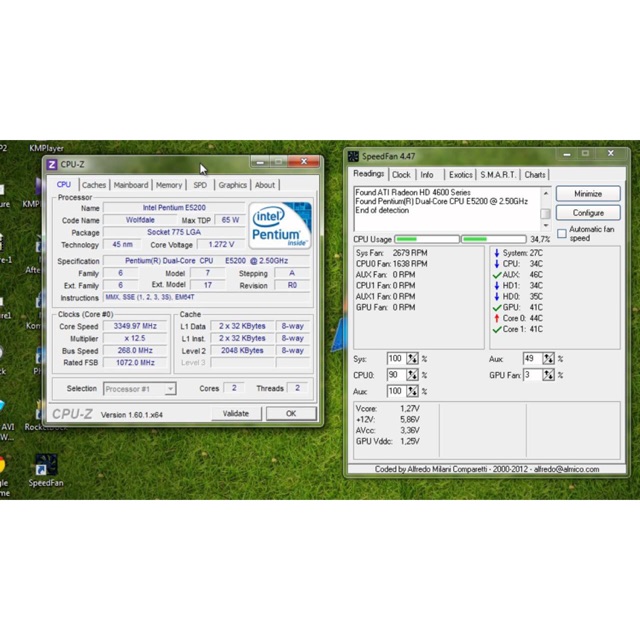Open the Processor #1 selection dropdown
The width and height of the screenshot is (640, 640).
[x=140, y=389]
